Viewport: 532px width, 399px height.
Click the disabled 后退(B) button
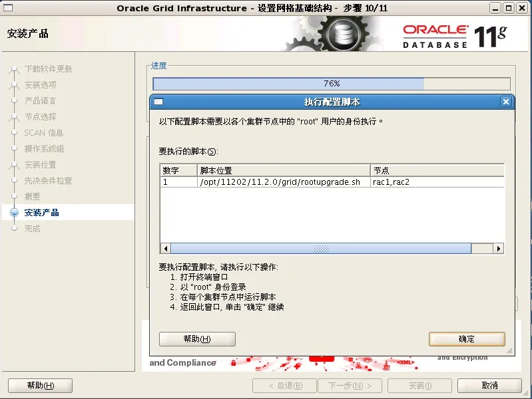(x=285, y=386)
